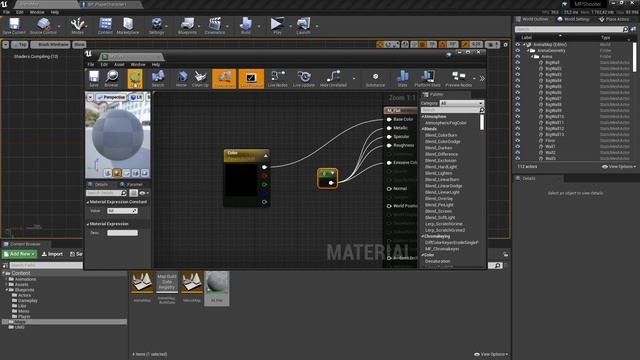Open Source Control in main toolbar
The height and width of the screenshot is (360, 640).
[43, 26]
